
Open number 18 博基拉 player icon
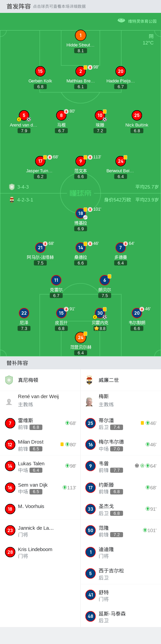point(80,213)
